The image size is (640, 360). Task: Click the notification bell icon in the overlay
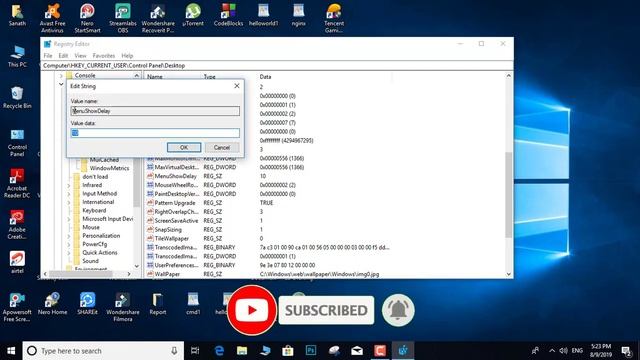pos(398,310)
